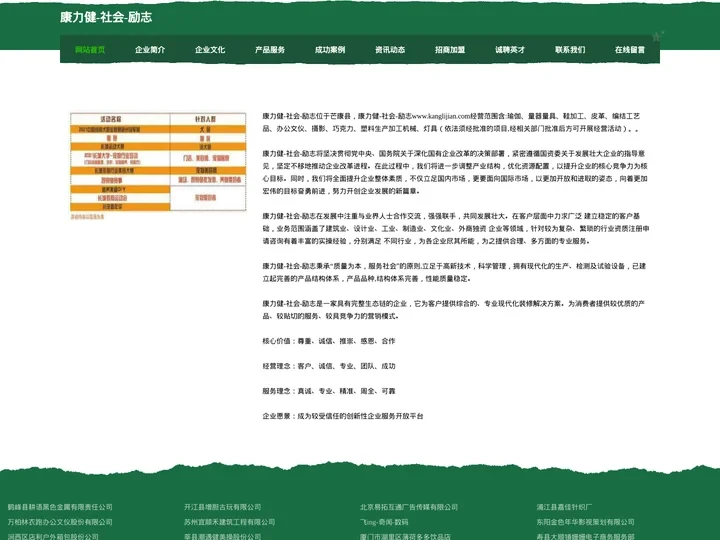Open the 鹤峰县耕语黑色金属有限责任公司 footer link
720x540 pixels.
[60, 507]
